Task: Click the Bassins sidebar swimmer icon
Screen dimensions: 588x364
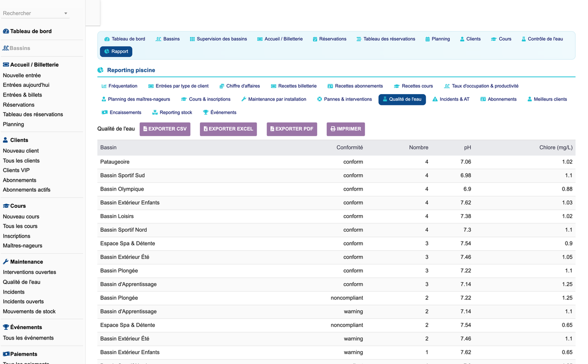Action: click(6, 48)
